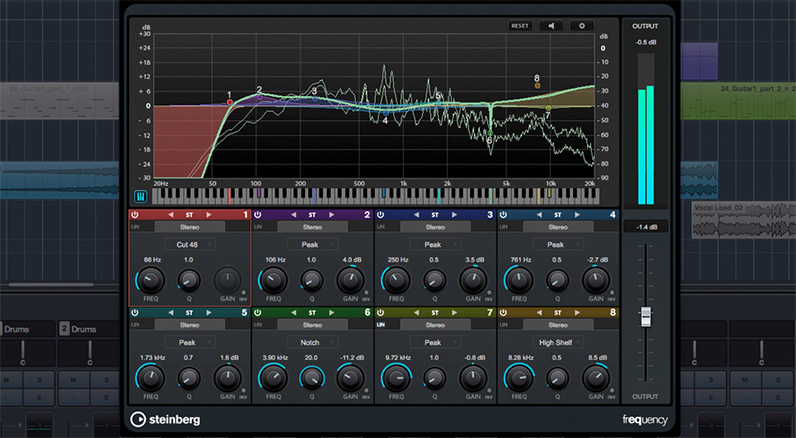Click band 1 right arrow next to ST
Viewport: 796px width, 438px height.
coord(208,215)
